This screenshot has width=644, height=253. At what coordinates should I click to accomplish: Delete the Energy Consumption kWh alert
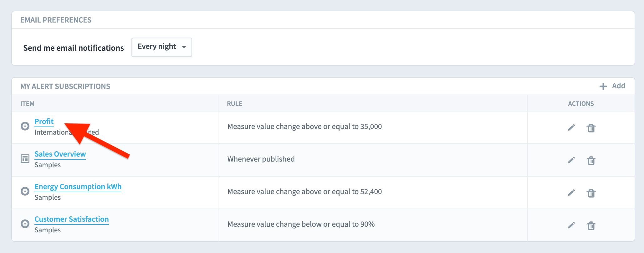[x=591, y=193]
